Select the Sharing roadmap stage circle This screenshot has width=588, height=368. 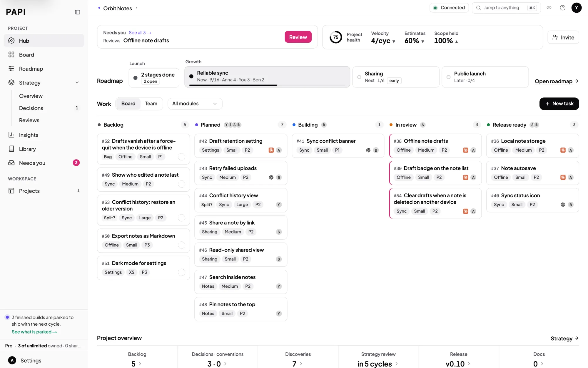point(359,77)
